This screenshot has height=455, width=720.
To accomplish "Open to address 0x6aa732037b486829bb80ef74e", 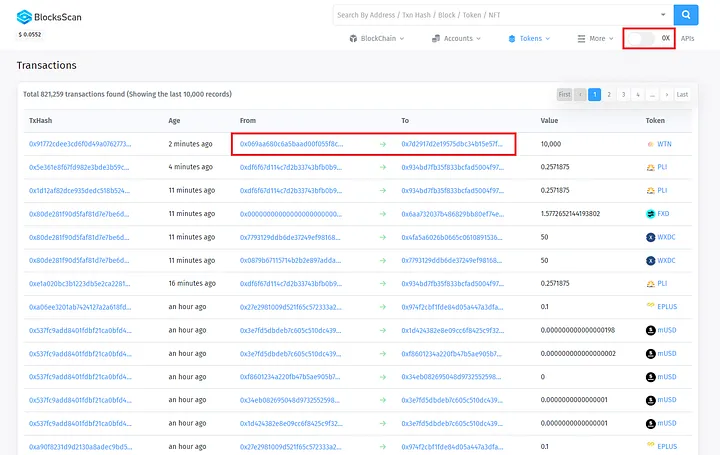I will tap(452, 213).
